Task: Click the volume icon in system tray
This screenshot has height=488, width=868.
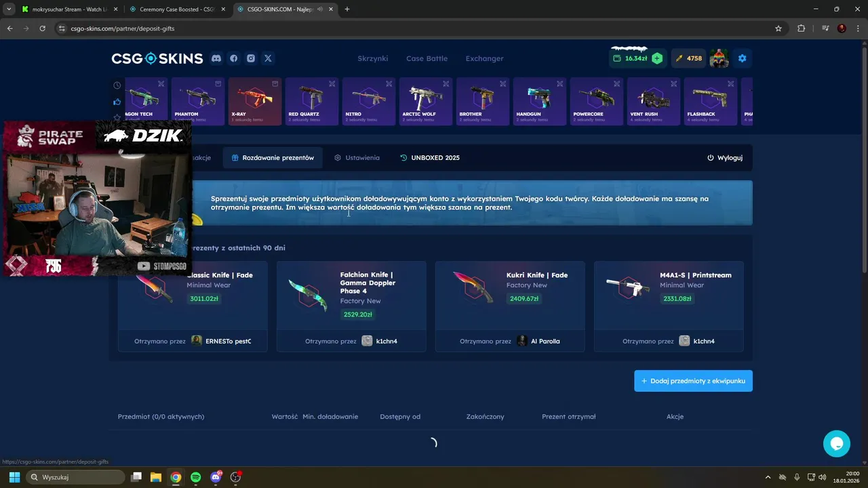Action: (823, 477)
